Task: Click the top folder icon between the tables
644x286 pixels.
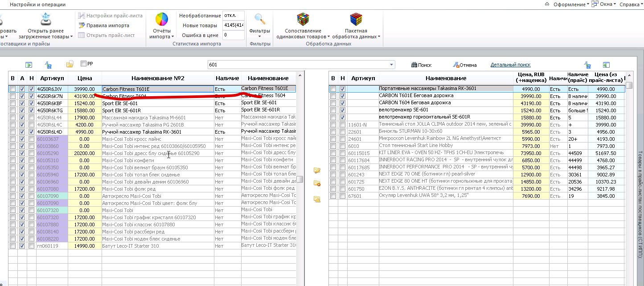Action: (x=317, y=170)
